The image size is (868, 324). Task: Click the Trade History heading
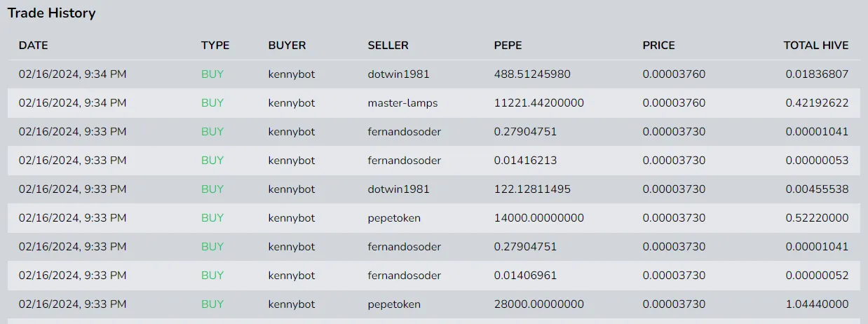[52, 13]
